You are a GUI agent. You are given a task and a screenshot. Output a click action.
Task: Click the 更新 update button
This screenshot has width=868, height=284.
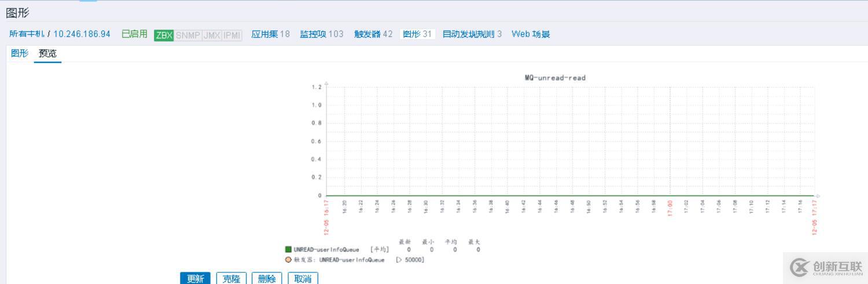tap(195, 278)
